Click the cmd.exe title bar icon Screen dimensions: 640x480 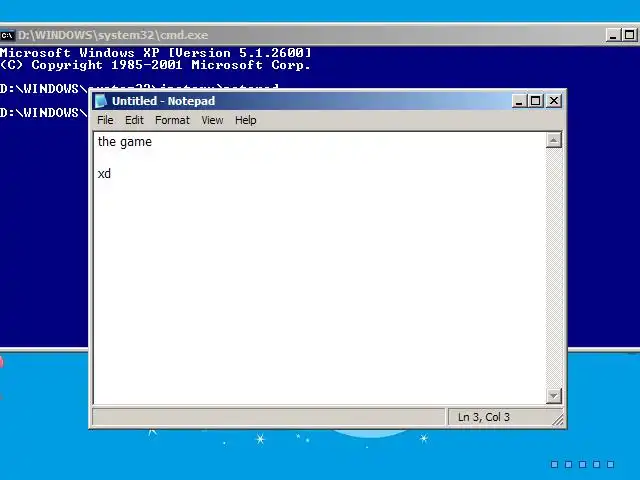click(7, 35)
